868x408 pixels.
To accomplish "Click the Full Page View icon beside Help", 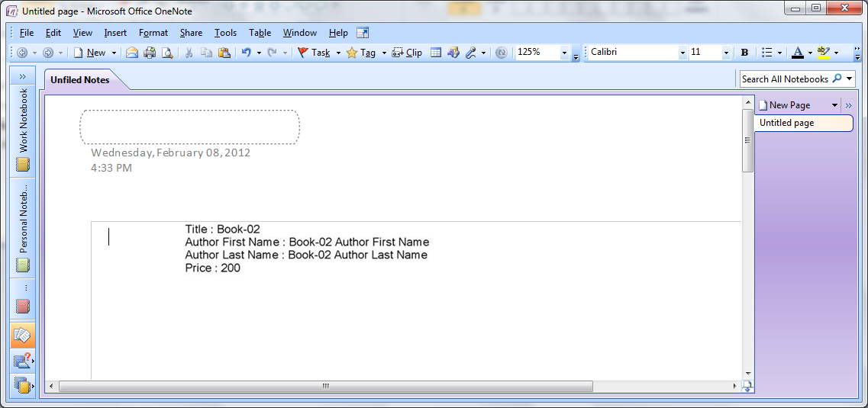I will (x=363, y=33).
